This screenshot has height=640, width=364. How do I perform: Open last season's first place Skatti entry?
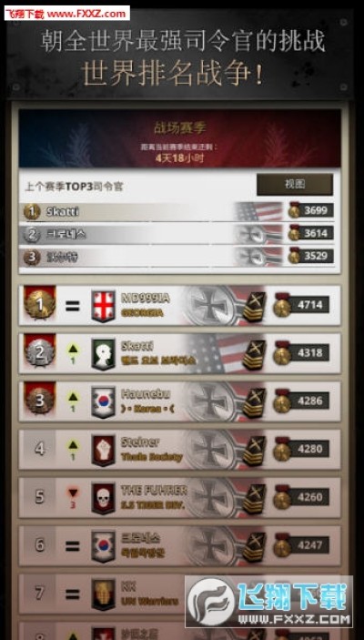click(178, 211)
